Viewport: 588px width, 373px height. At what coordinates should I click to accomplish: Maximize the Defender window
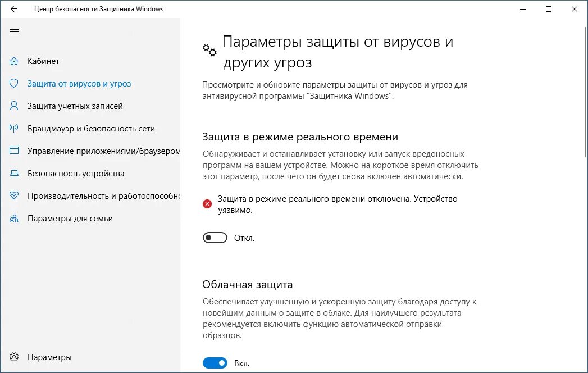click(549, 9)
